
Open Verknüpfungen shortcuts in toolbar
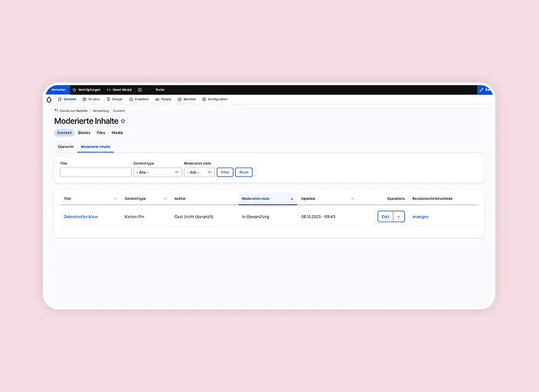point(87,90)
